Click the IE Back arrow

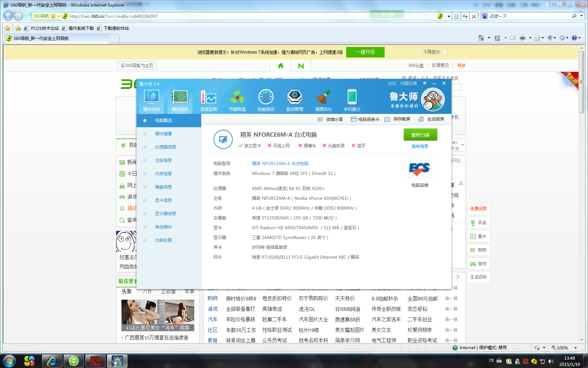tap(8, 16)
